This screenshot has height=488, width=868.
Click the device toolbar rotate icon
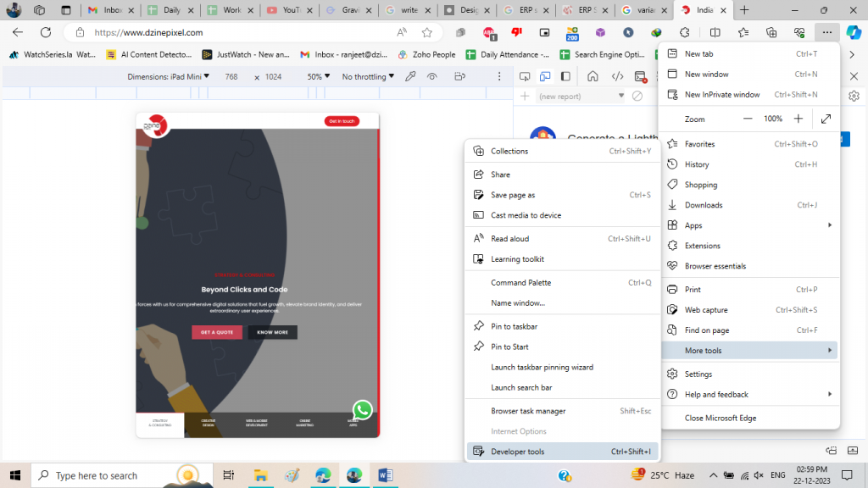[459, 76]
